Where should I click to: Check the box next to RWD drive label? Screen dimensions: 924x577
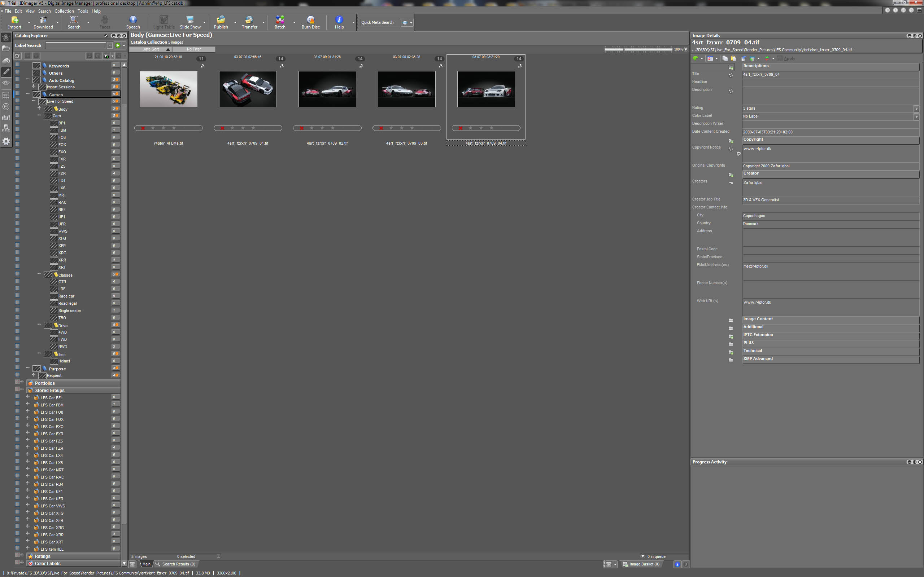(54, 347)
